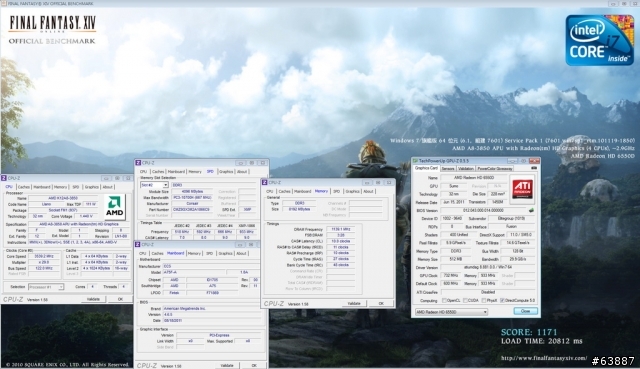Screen dimensions: 640x369
Task: Click Validate in the Memory CPU-Z window
Action: point(354,304)
